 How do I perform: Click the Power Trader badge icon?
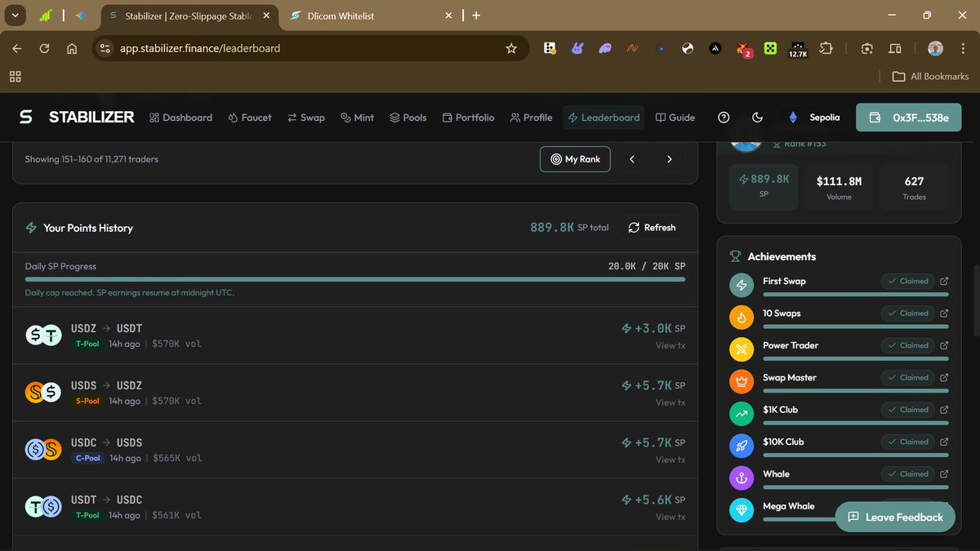point(742,349)
